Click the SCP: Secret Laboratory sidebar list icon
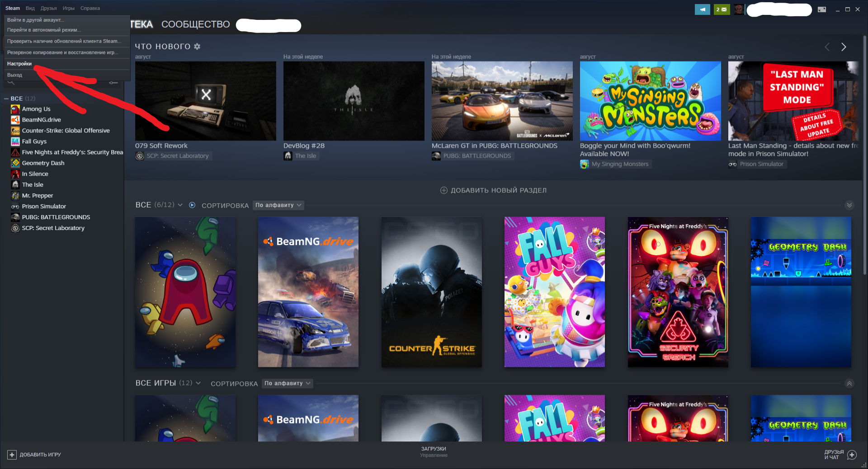Viewport: 868px width, 469px height. pyautogui.click(x=15, y=228)
